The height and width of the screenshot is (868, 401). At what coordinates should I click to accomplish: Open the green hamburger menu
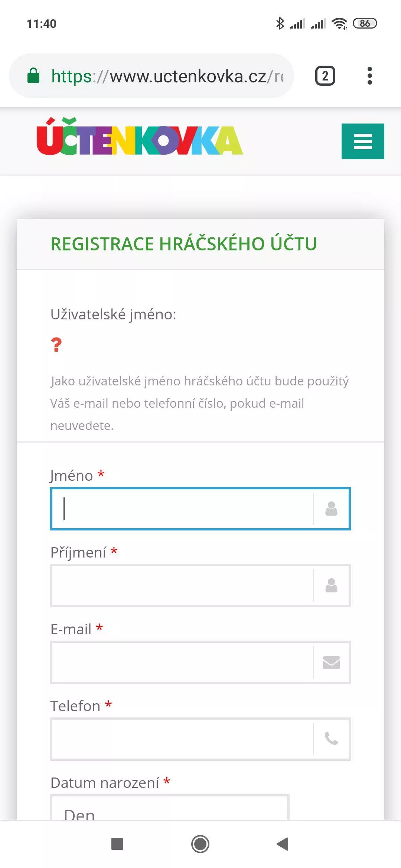(363, 141)
